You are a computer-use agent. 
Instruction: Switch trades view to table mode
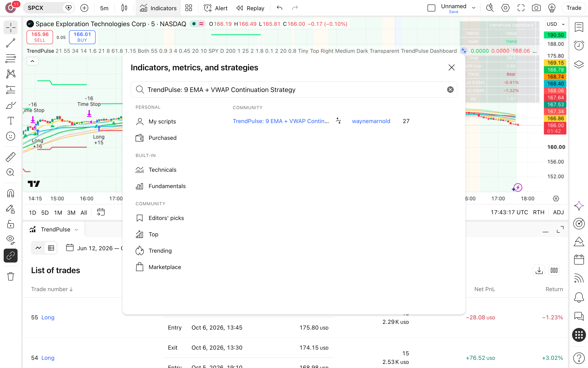pyautogui.click(x=51, y=248)
